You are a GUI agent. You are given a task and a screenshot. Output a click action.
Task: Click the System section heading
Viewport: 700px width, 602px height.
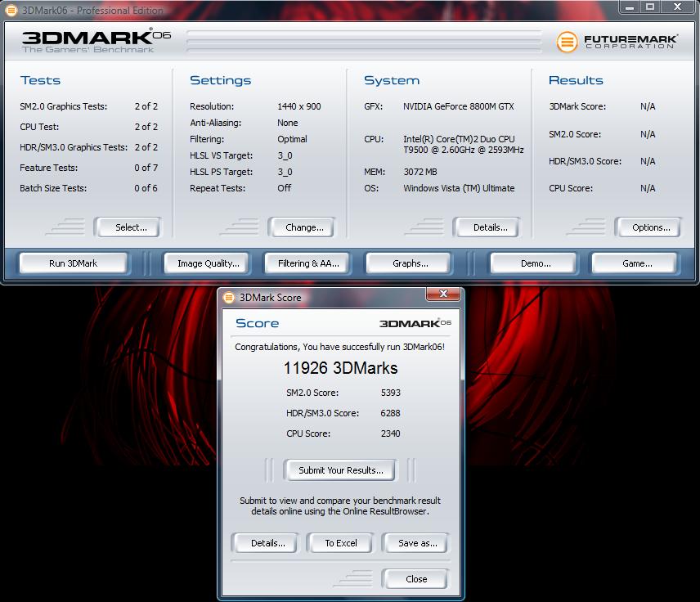pos(392,80)
